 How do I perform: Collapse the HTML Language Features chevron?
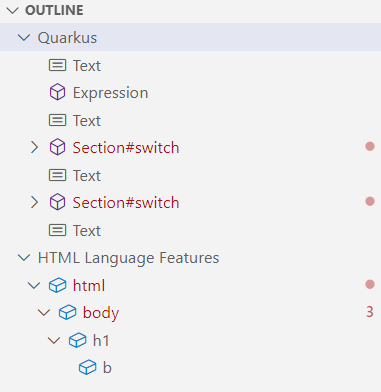[x=24, y=258]
